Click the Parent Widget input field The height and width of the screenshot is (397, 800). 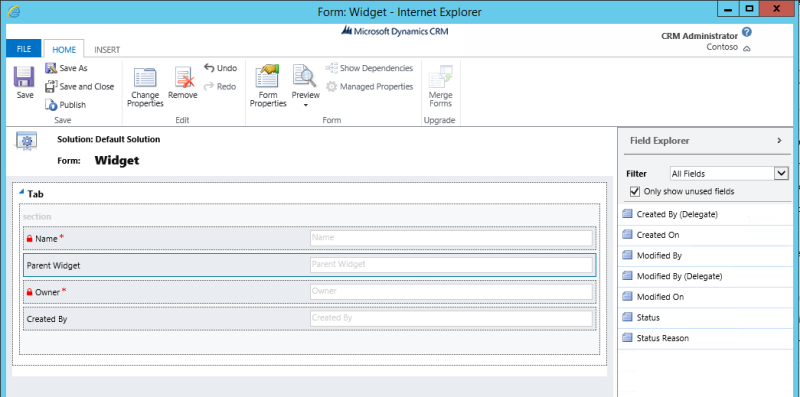click(x=451, y=265)
